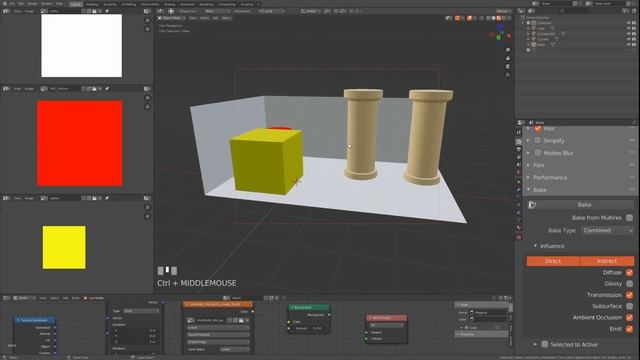Open the Render menu in top bar
The image size is (640, 360).
pos(32,4)
